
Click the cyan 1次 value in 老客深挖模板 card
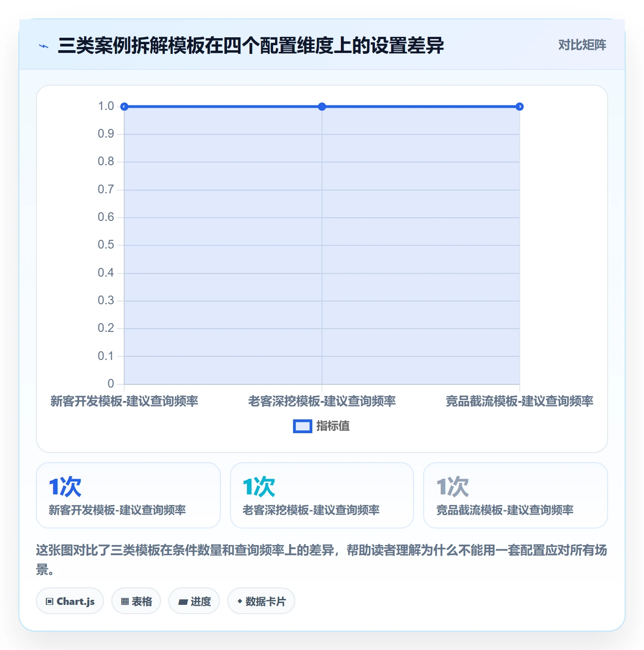pyautogui.click(x=259, y=487)
